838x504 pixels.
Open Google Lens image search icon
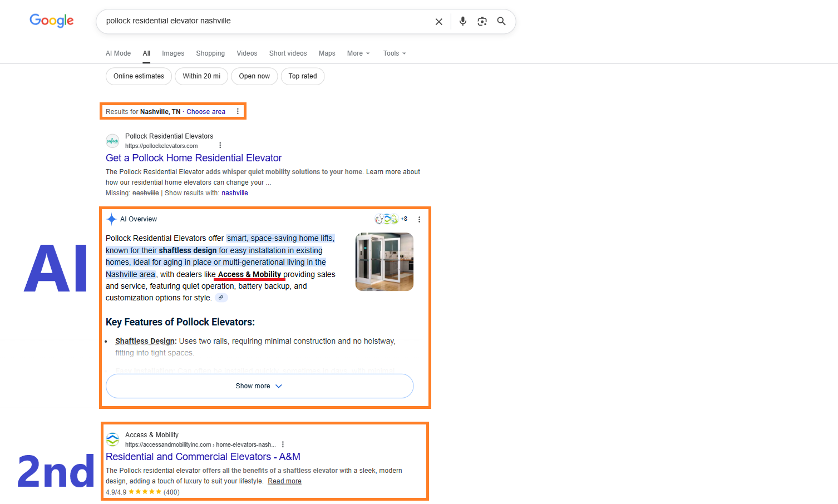482,21
